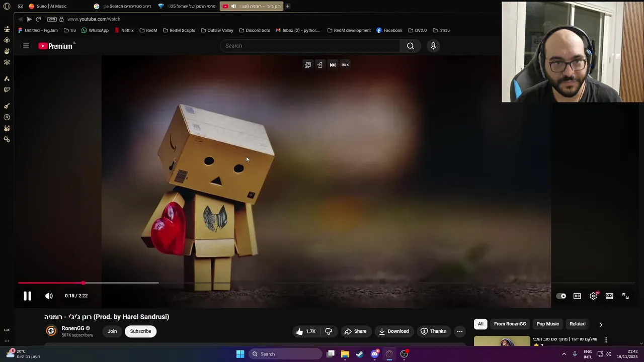Viewport: 644px width, 362px height.
Task: Open Discord from the taskbar
Action: (374, 354)
